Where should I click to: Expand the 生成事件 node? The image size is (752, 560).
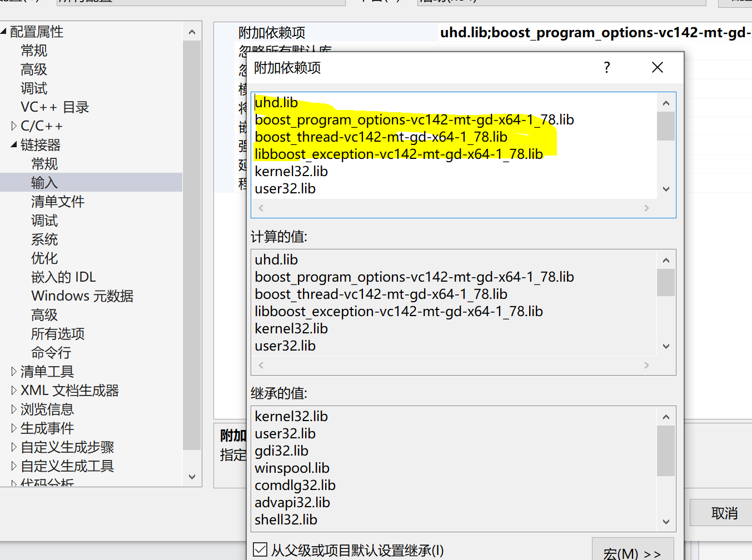tap(13, 428)
